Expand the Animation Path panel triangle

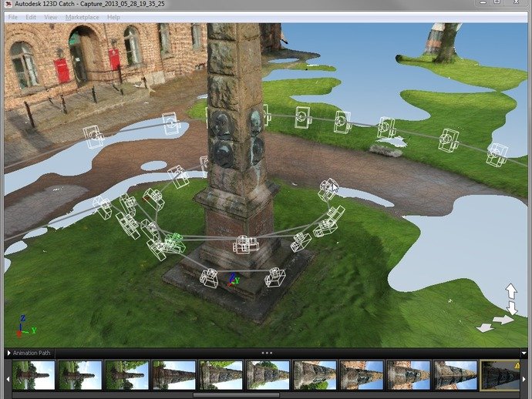[8, 353]
